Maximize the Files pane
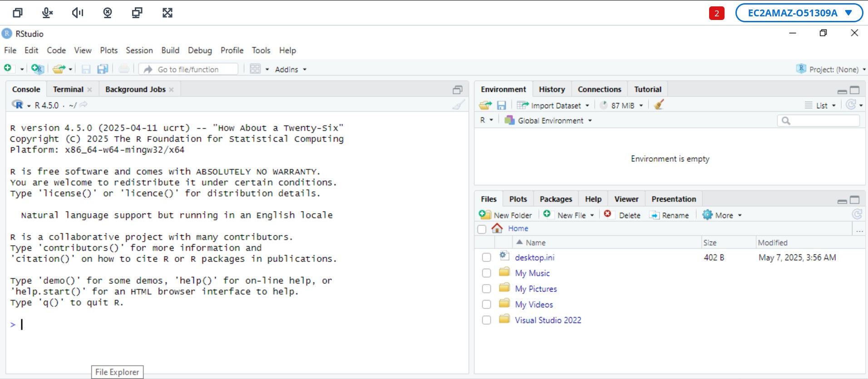The width and height of the screenshot is (868, 379). (x=855, y=199)
